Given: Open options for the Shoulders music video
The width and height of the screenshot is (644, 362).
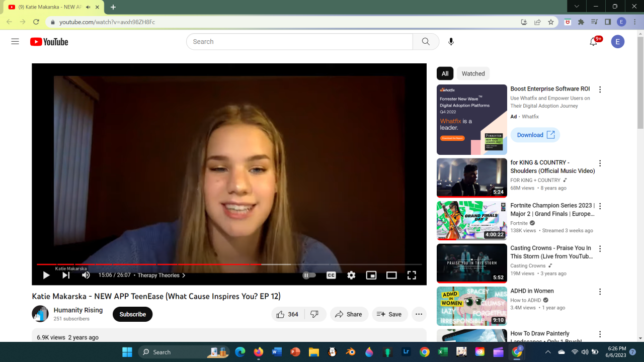Looking at the screenshot, I should click(x=600, y=163).
